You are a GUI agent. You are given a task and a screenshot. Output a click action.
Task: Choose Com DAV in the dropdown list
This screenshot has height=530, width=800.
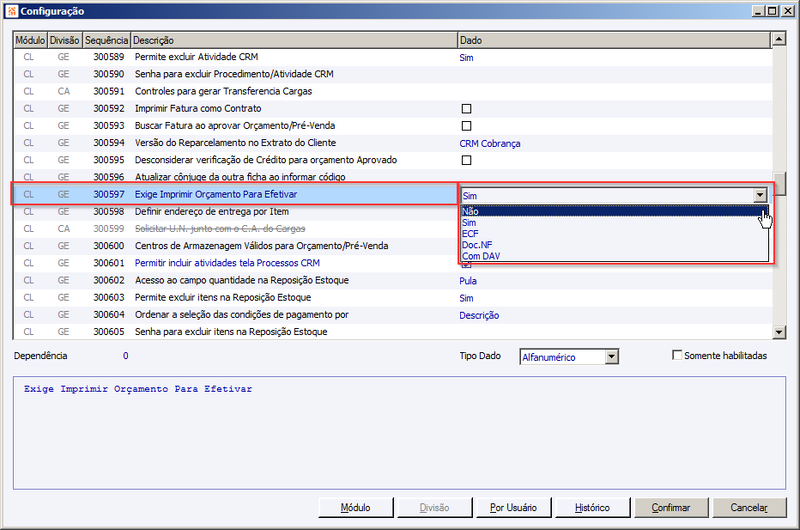pyautogui.click(x=614, y=256)
